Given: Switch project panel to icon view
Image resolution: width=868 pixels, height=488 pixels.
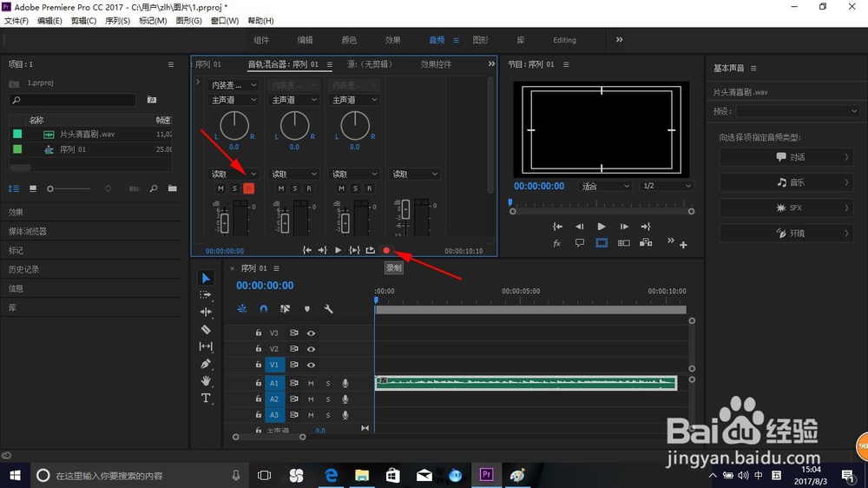Looking at the screenshot, I should click(33, 189).
